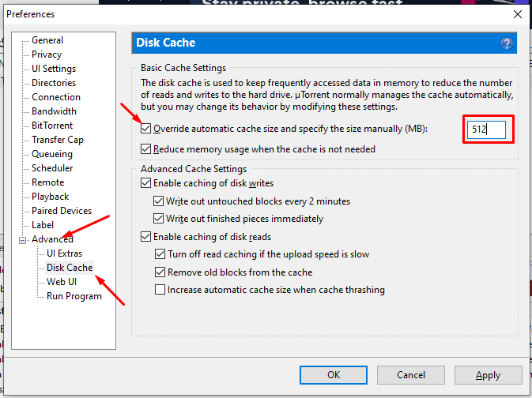Open the Web UI settings
This screenshot has height=398, width=532.
[62, 282]
